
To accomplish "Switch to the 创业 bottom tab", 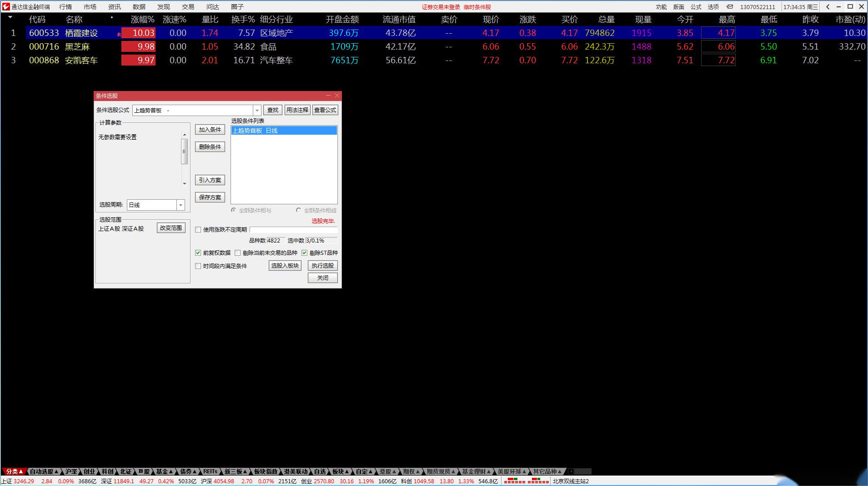I will coord(89,471).
